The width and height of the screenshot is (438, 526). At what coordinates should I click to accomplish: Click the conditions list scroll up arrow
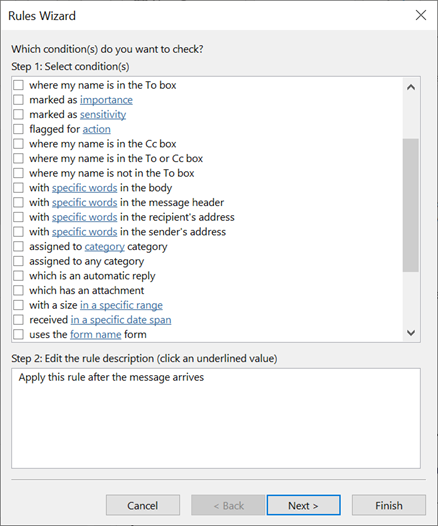pos(411,88)
